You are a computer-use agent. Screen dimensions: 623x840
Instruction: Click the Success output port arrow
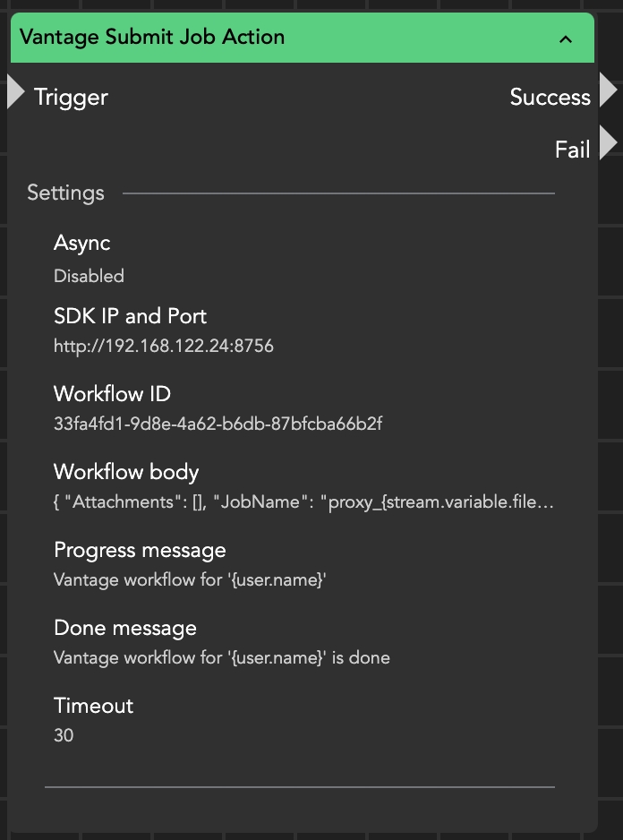coord(608,91)
